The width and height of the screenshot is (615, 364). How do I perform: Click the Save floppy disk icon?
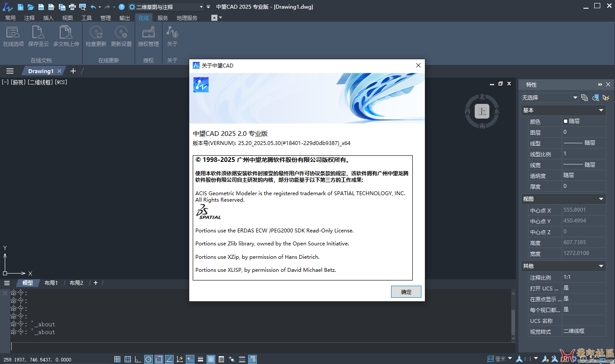41,7
